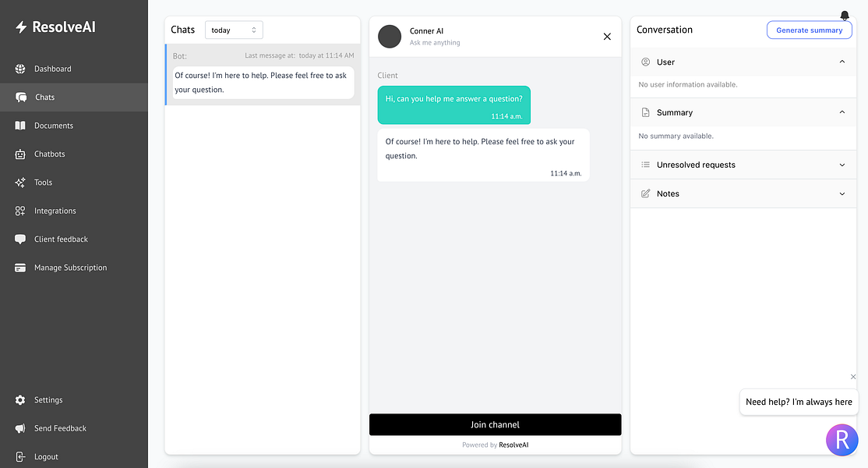Click the ResolveAI lightning bolt logo
This screenshot has height=468, width=868.
(21, 27)
